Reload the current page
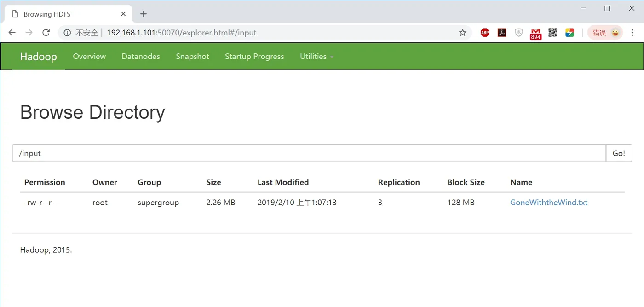Screen dimensions: 644x307 click(46, 33)
